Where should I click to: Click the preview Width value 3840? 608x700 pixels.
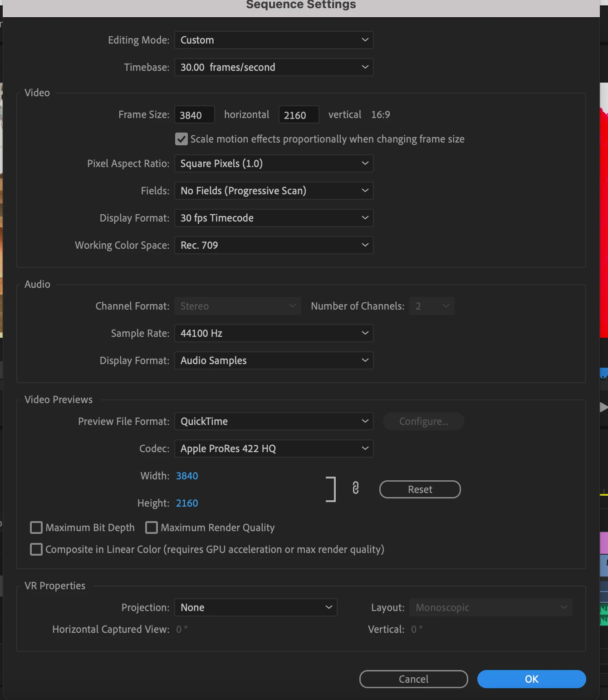[187, 476]
